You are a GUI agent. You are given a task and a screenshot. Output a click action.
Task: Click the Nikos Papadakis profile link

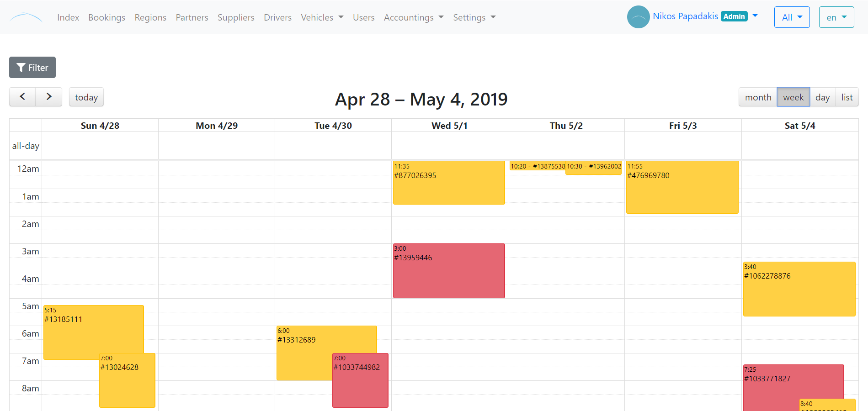(686, 16)
